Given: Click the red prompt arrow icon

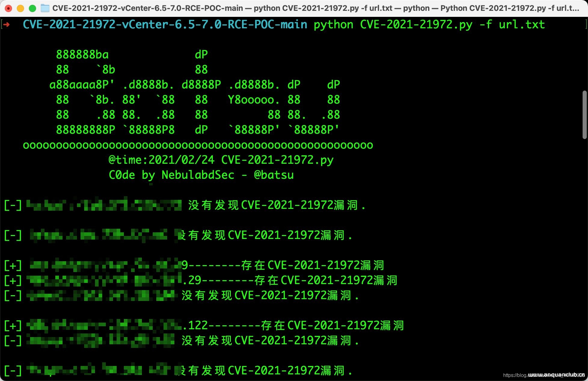Looking at the screenshot, I should point(6,24).
